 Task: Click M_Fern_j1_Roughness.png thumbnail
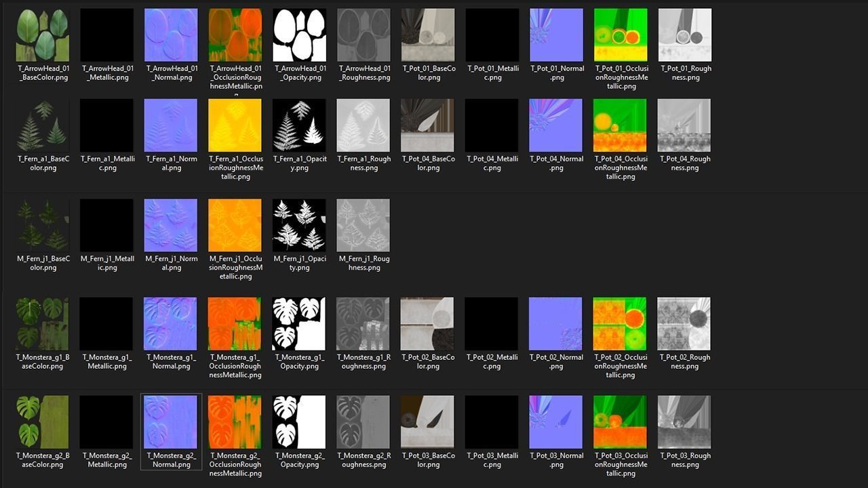click(364, 225)
